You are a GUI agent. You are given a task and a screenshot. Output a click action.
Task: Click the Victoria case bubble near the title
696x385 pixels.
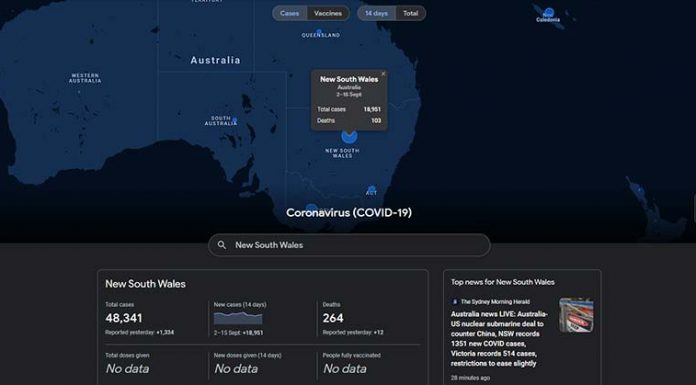pos(312,208)
